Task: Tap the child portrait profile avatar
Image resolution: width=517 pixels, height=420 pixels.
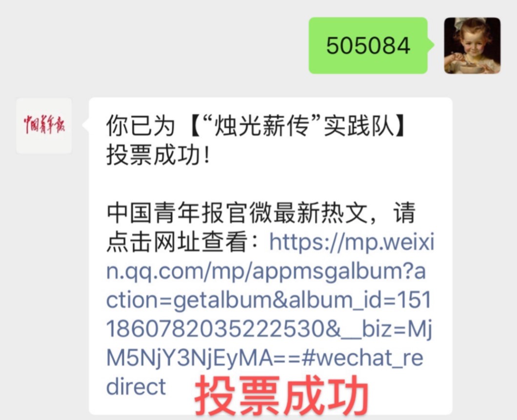Action: pos(472,45)
